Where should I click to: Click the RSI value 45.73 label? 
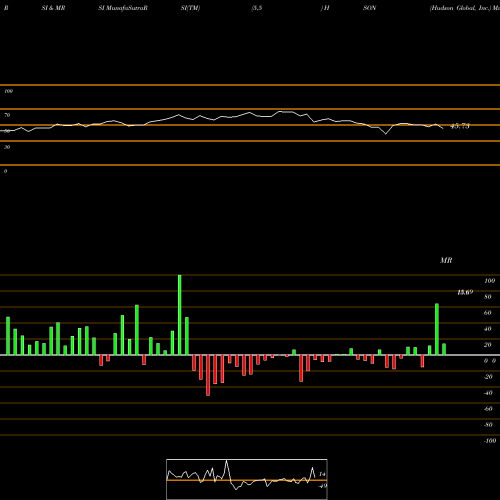(x=460, y=126)
